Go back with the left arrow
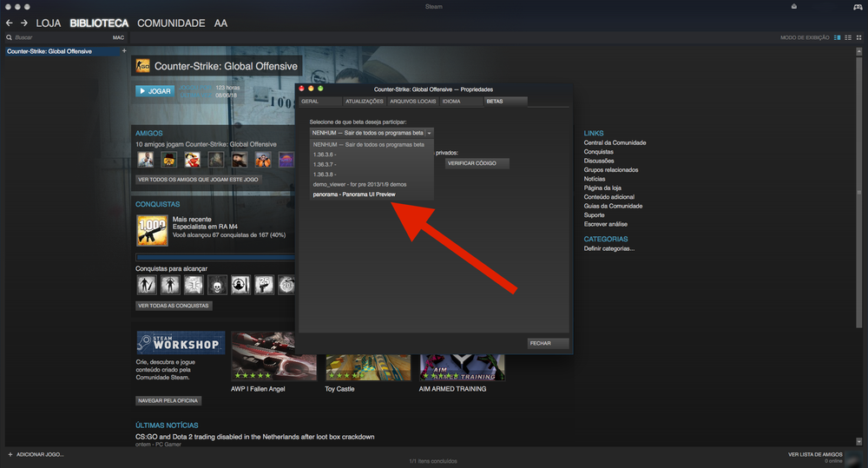This screenshot has height=468, width=868. (9, 23)
